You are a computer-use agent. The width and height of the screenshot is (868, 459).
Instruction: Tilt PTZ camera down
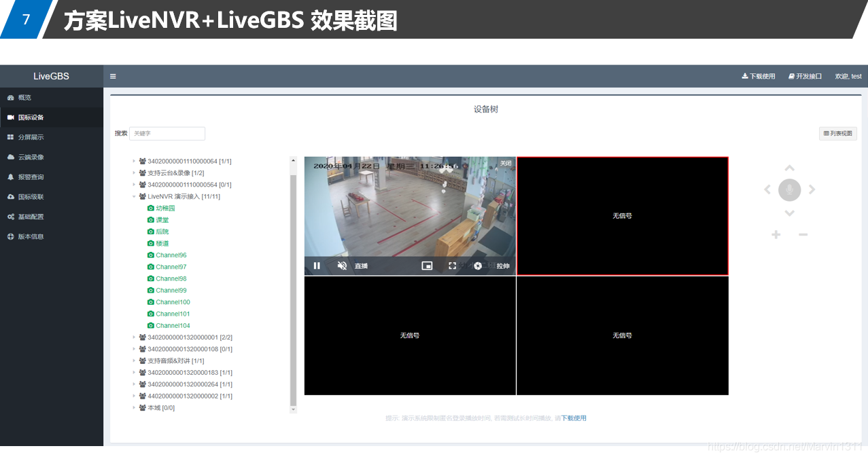pos(789,213)
